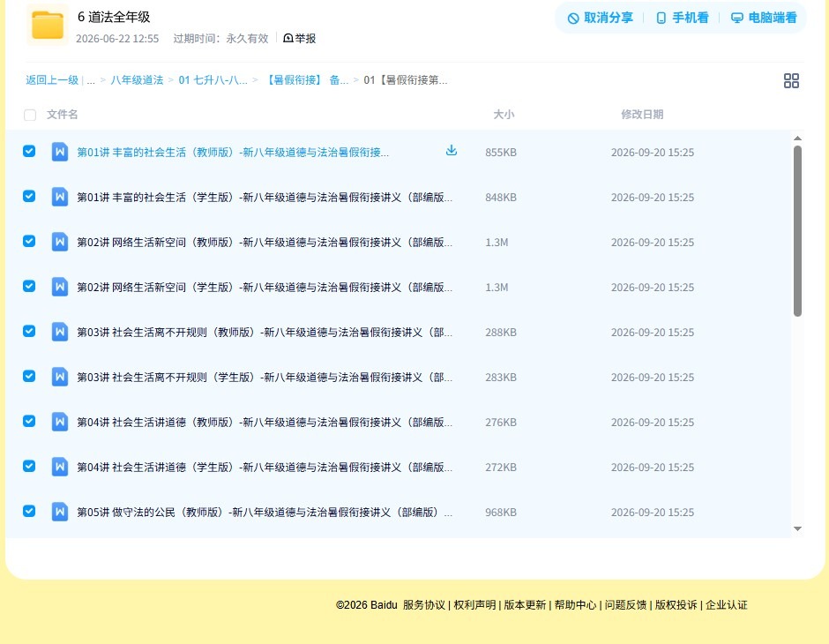Uncheck 第04讲 社会生活讲道德（教师版）checkbox
Viewport: 829px width, 644px height.
(x=29, y=422)
